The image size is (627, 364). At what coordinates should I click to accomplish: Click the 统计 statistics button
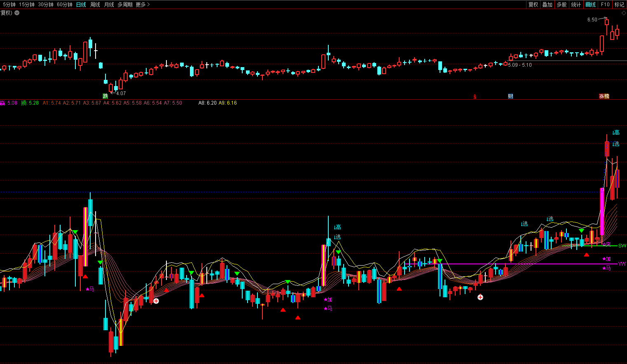[576, 5]
